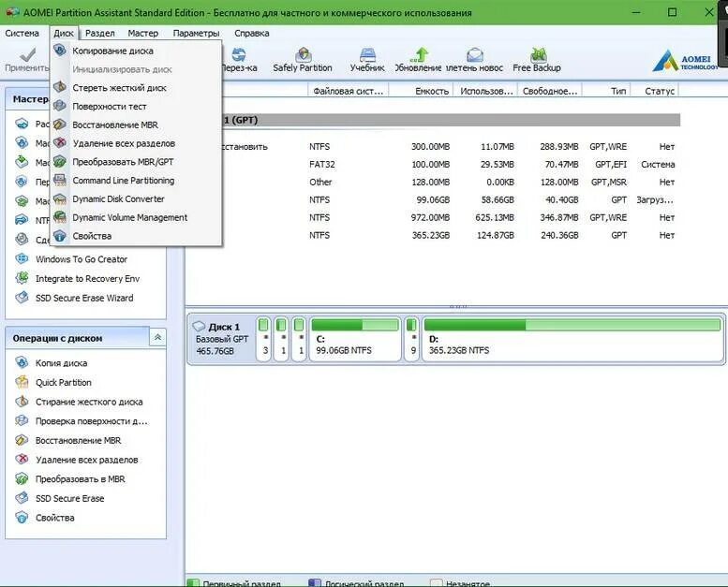Click the Safely Partition toolbar icon
Image resolution: width=728 pixels, height=587 pixels.
[x=303, y=54]
